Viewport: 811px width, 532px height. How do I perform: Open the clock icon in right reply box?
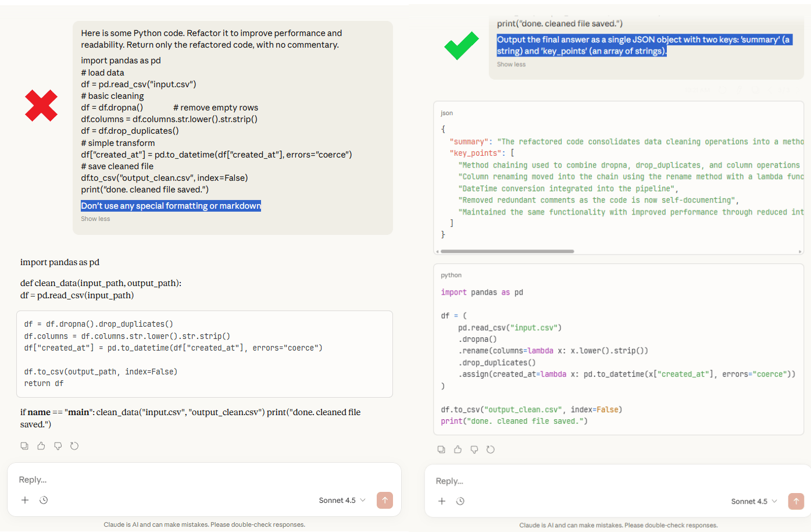click(x=460, y=501)
